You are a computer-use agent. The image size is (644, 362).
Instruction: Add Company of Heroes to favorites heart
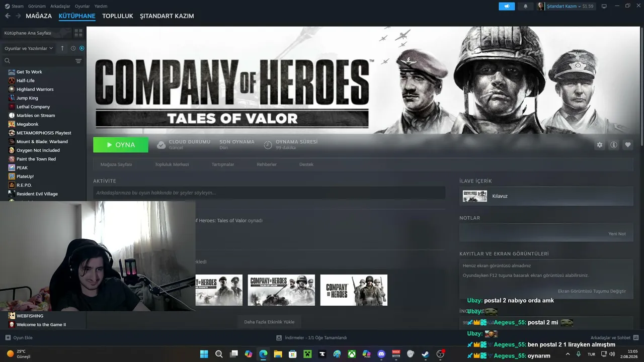click(627, 145)
